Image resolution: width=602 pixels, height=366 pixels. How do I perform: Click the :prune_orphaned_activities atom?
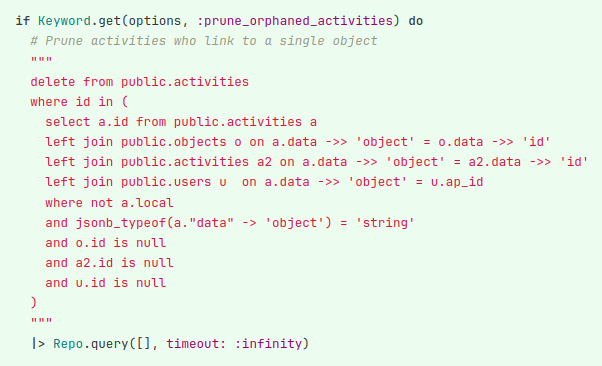click(295, 21)
